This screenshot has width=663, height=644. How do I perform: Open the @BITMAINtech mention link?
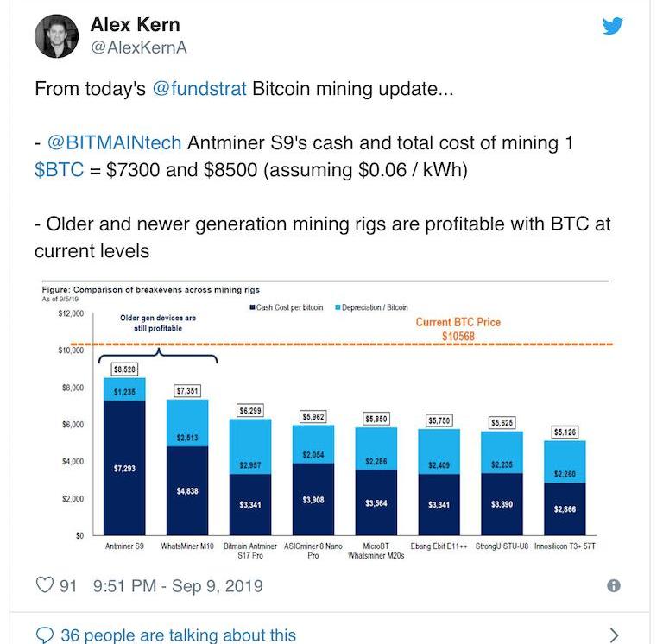[x=114, y=144]
